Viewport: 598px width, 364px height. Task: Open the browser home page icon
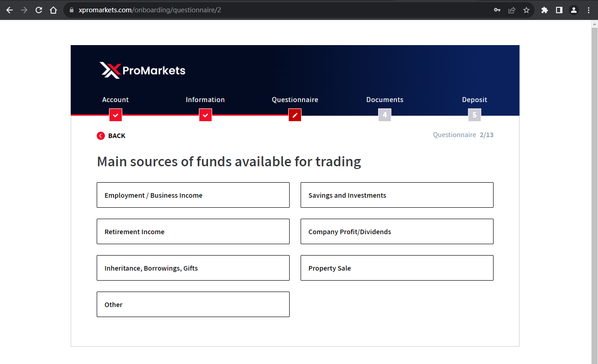[x=53, y=10]
